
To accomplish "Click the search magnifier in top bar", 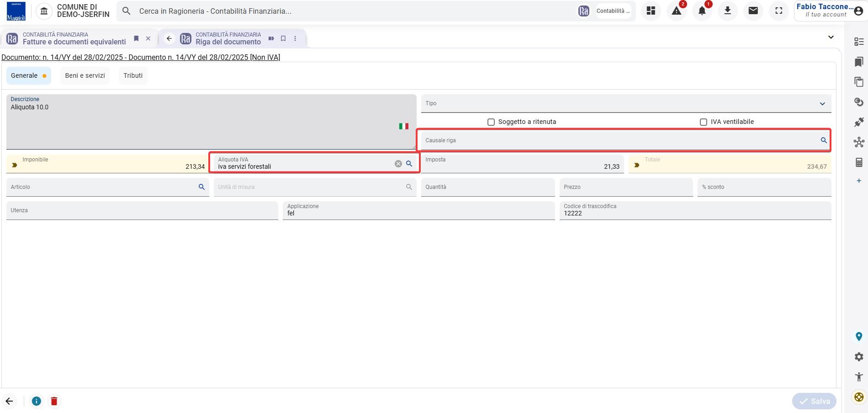I will (127, 11).
